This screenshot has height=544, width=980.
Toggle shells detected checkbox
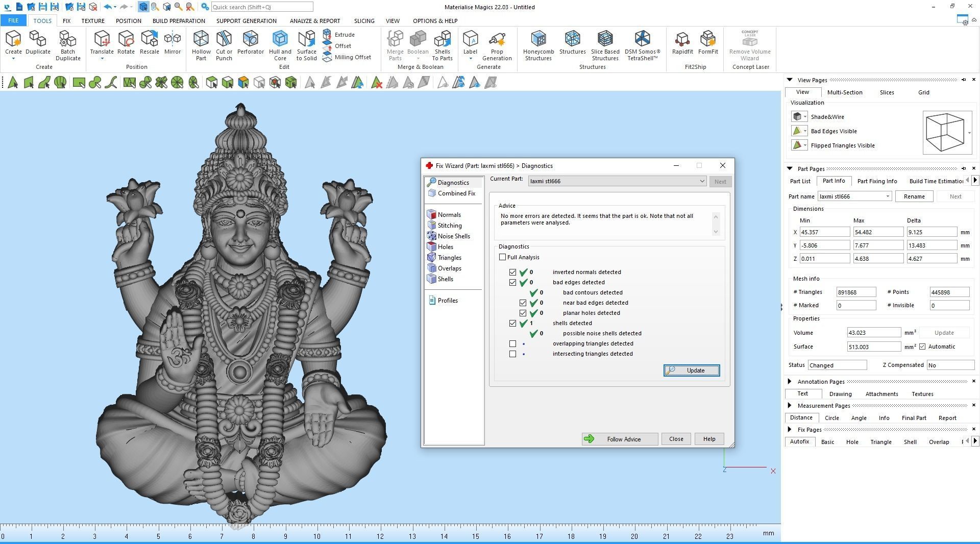coord(512,323)
